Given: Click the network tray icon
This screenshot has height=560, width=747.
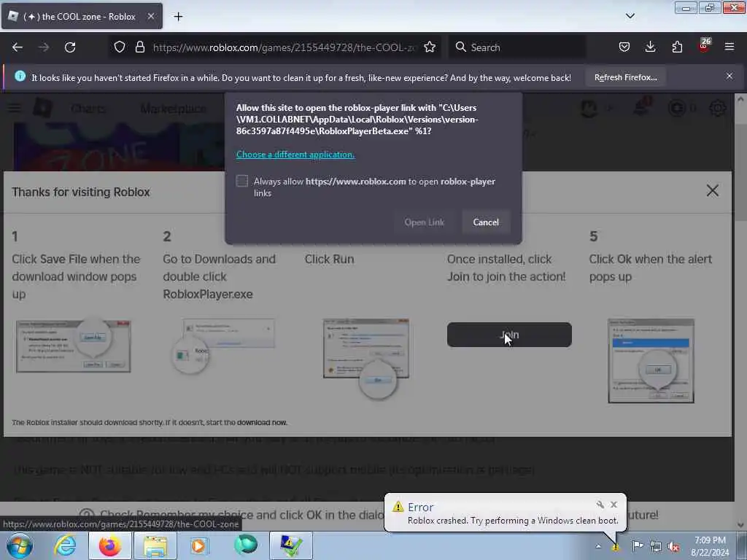Looking at the screenshot, I should tap(656, 547).
